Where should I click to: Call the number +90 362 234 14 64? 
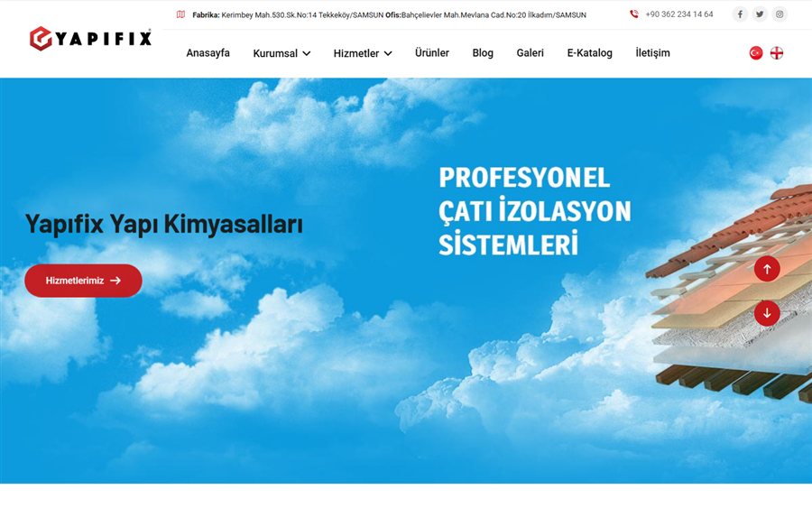pos(678,14)
